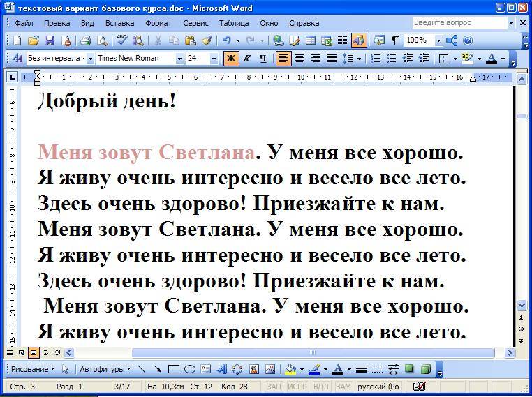
Task: Select the Line drawing tool
Action: 141,369
